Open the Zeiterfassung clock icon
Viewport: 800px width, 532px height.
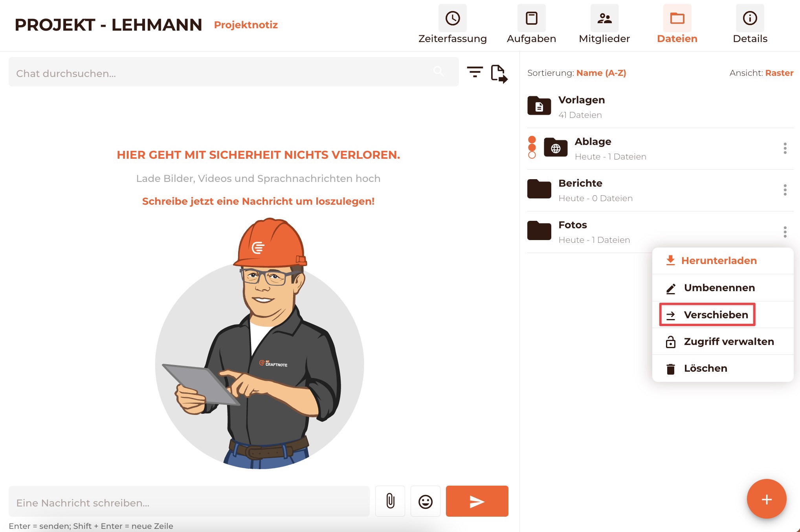(452, 18)
